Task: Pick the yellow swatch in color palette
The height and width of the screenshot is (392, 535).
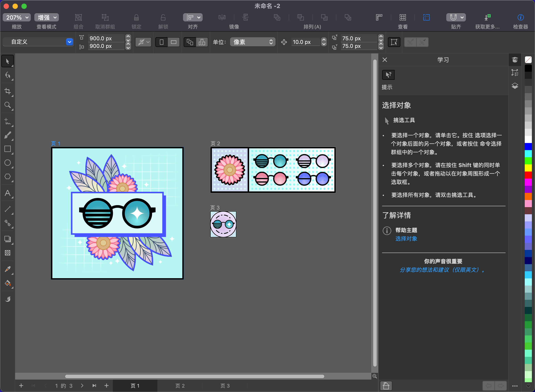Action: coord(528,168)
